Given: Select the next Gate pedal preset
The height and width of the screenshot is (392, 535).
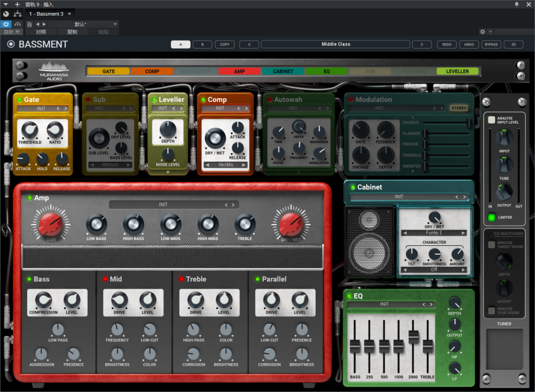Looking at the screenshot, I should coord(65,109).
